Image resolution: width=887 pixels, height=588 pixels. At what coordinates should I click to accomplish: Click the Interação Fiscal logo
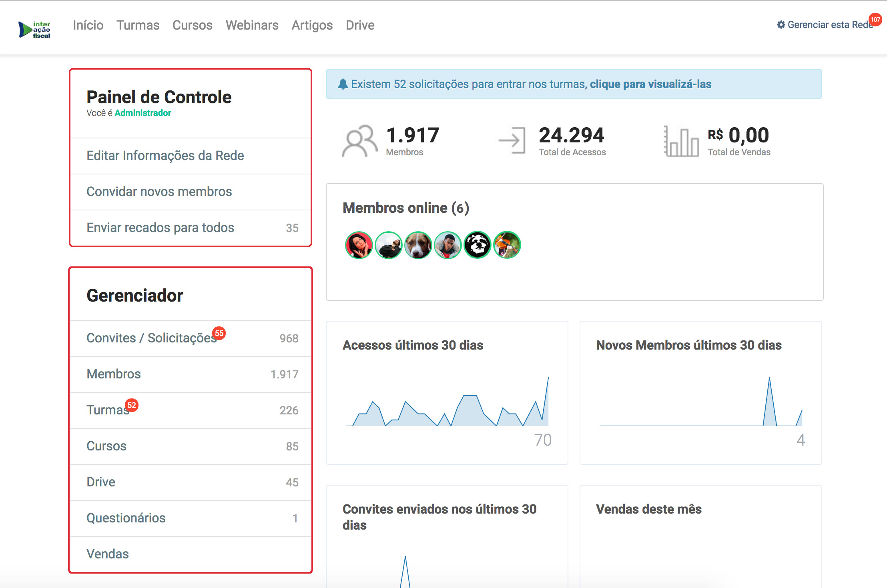pos(34,30)
